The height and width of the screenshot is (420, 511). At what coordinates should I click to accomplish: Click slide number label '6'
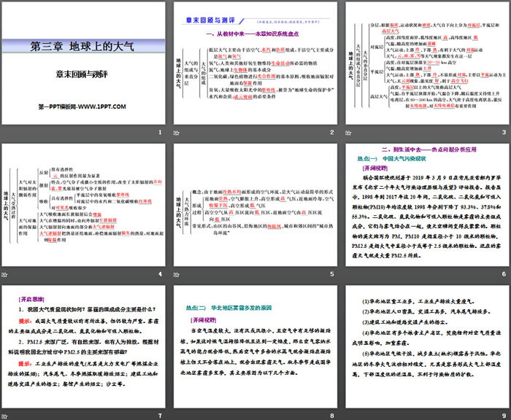[x=504, y=274]
